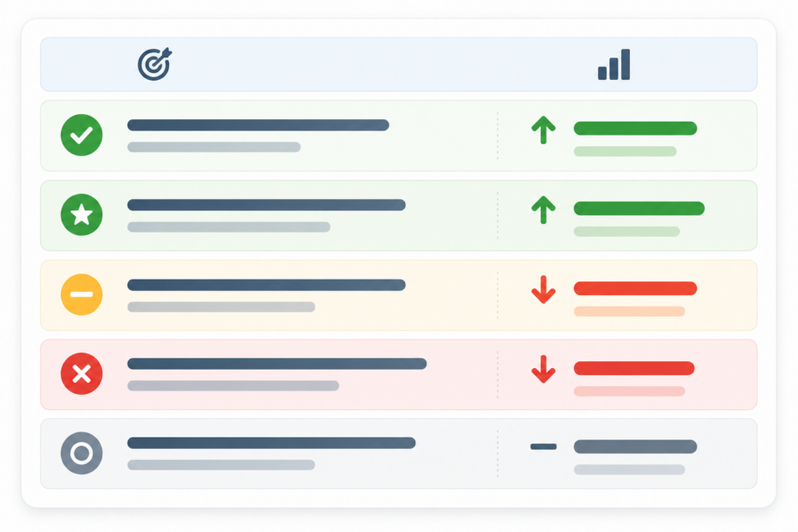The image size is (798, 532).
Task: Open the checkmark row's dark title line
Action: click(258, 124)
